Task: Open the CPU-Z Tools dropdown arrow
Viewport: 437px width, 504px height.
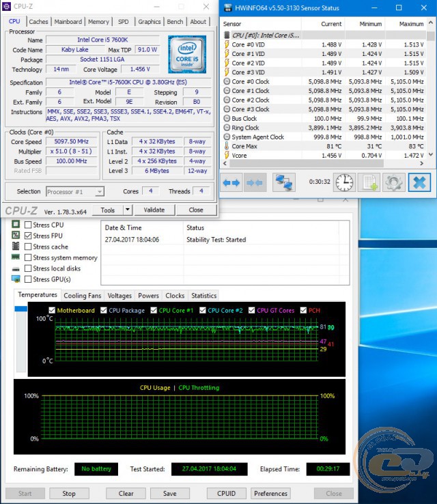Action: pos(128,210)
